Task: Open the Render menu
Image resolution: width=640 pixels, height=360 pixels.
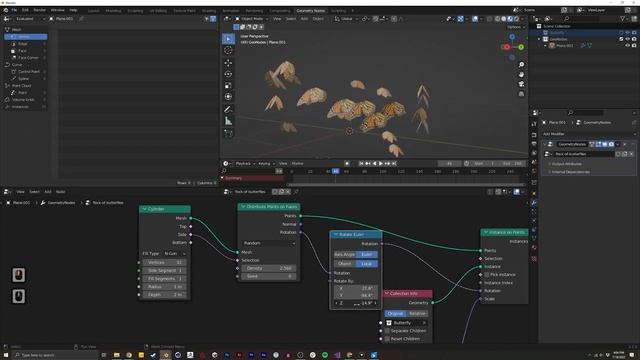Action: point(40,10)
